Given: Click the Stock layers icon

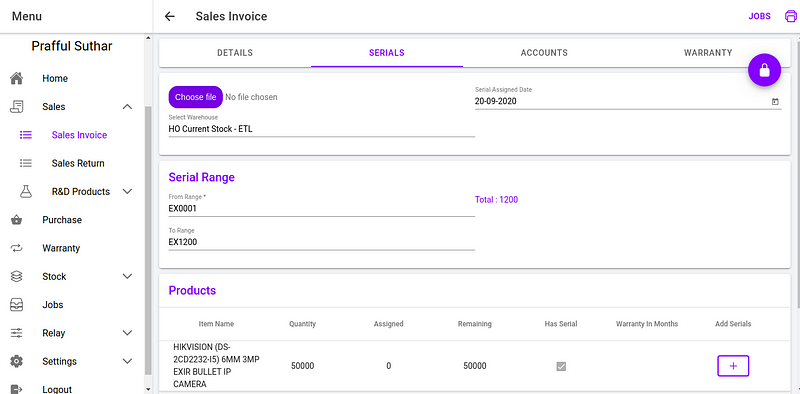Looking at the screenshot, I should pyautogui.click(x=17, y=277).
